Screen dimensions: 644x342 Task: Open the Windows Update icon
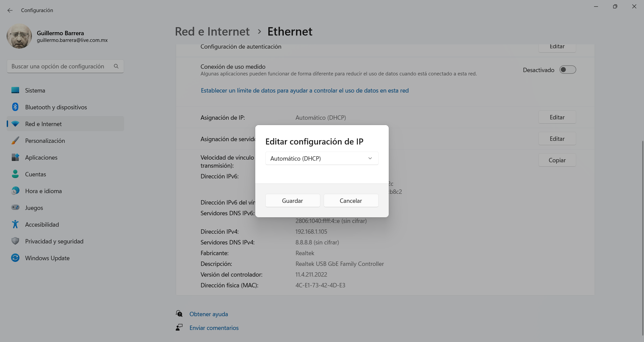click(15, 258)
